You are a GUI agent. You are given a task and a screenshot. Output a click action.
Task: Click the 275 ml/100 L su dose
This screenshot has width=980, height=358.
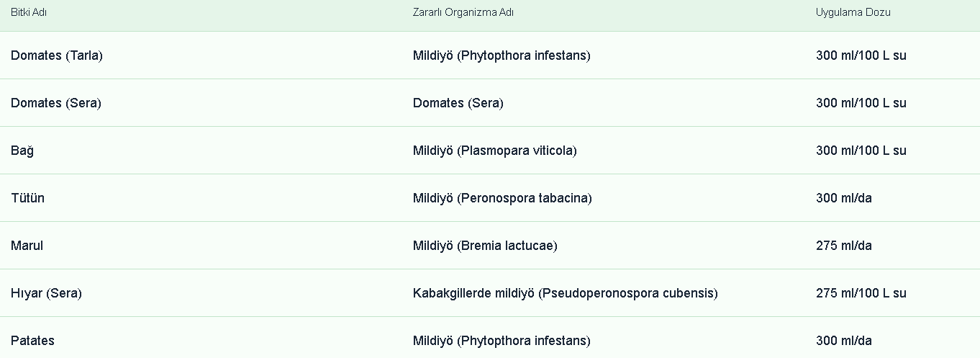[x=861, y=293]
